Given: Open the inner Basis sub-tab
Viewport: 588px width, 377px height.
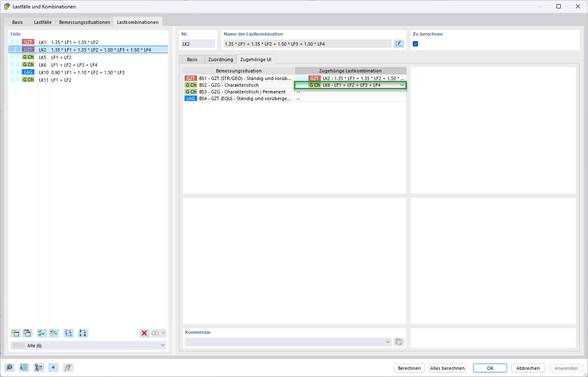Looking at the screenshot, I should (x=192, y=59).
